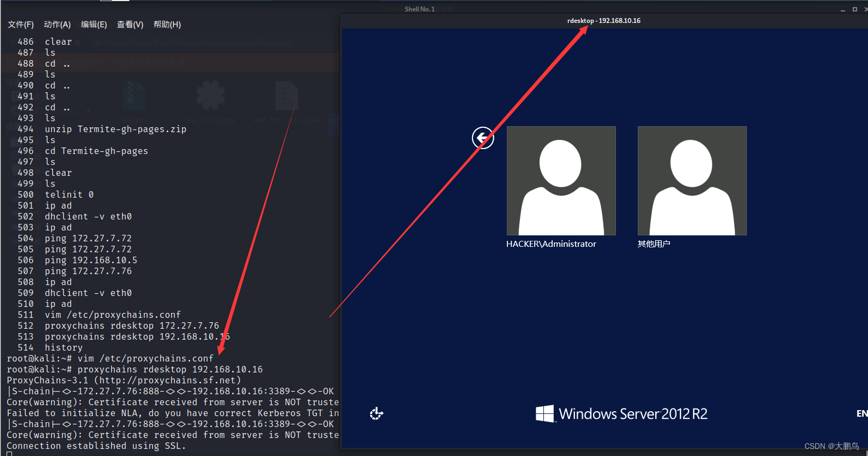Click history line 486 clear
The image size is (868, 456).
pos(45,42)
